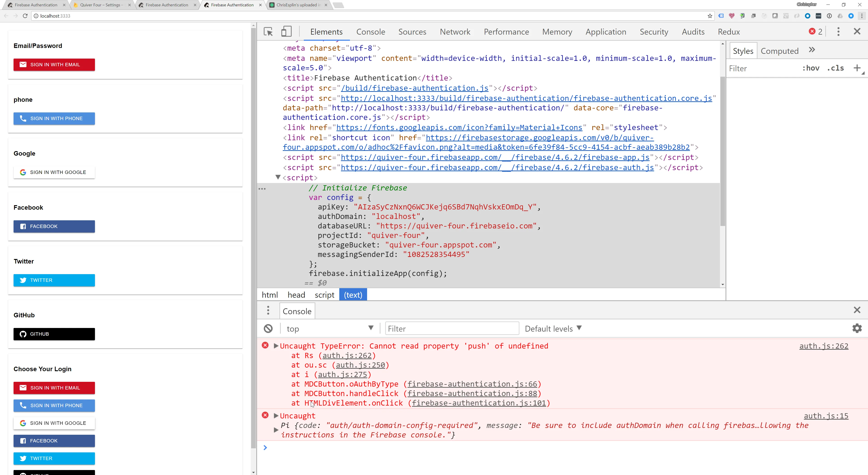Open DevTools three-dot customize menu
The width and height of the screenshot is (868, 475).
(838, 32)
